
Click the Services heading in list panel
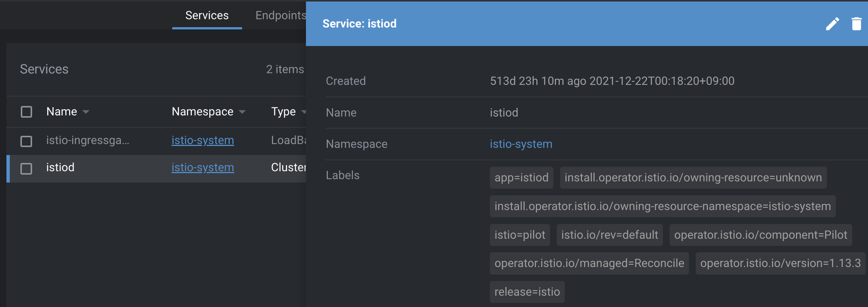[44, 69]
